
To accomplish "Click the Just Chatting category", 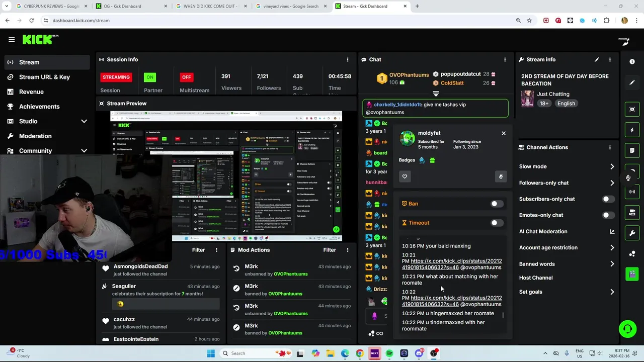I will coord(553,94).
